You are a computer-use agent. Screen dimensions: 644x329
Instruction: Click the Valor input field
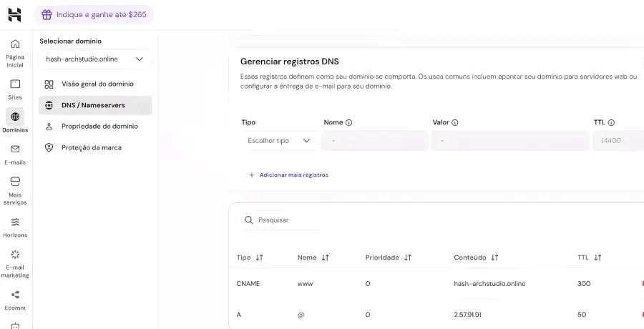point(510,140)
